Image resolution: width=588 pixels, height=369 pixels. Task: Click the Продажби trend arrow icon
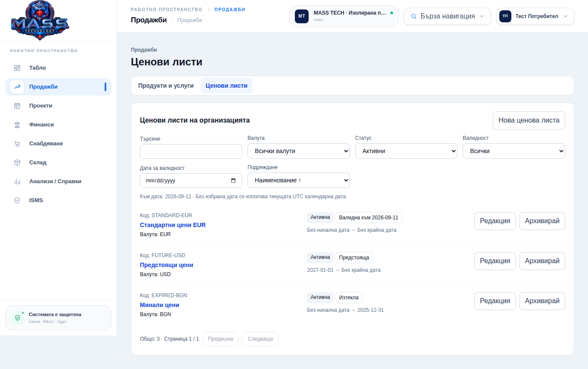tap(17, 87)
